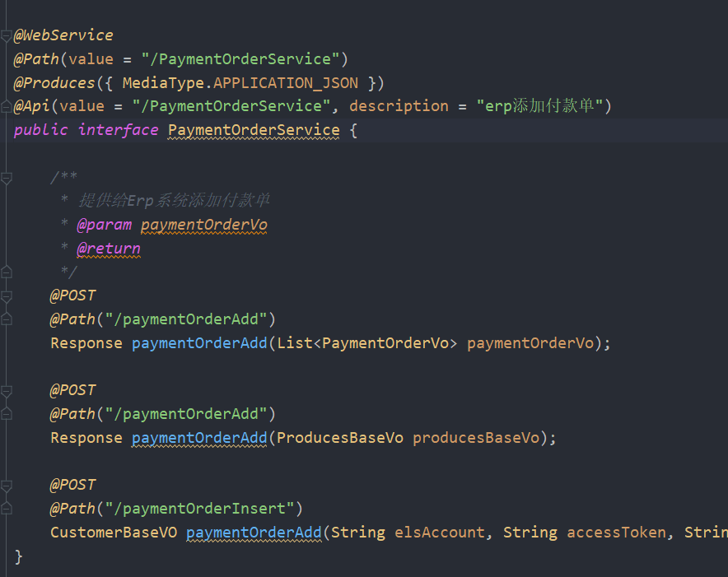Click the paymentOrderAdd method name taking List<PaymentOrderVo>

(199, 343)
